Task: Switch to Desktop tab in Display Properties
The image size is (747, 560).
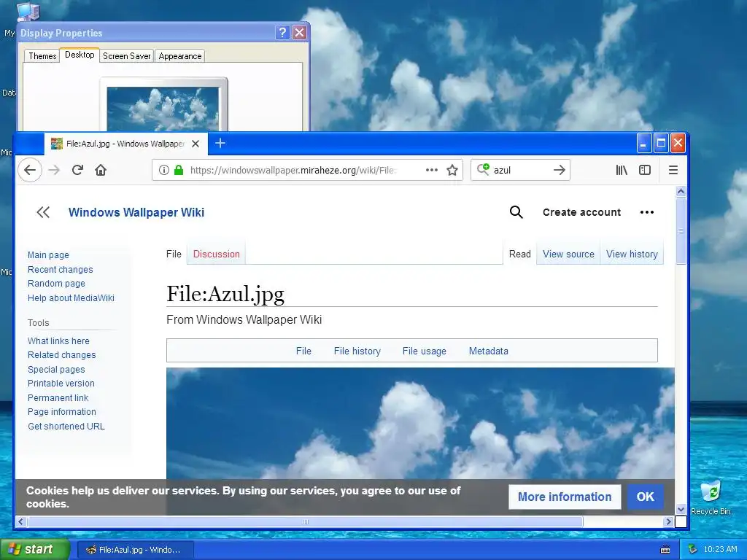Action: (x=80, y=55)
